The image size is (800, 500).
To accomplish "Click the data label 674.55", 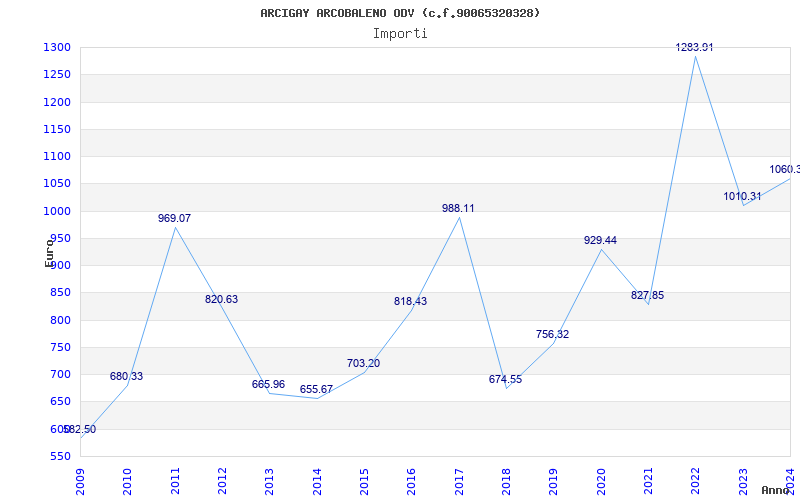I will point(505,379).
